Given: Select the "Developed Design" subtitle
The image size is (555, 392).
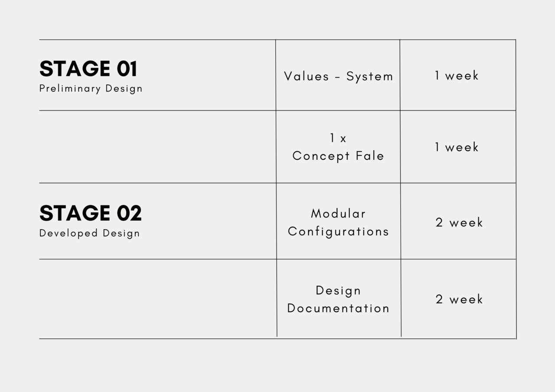Looking at the screenshot, I should 89,233.
